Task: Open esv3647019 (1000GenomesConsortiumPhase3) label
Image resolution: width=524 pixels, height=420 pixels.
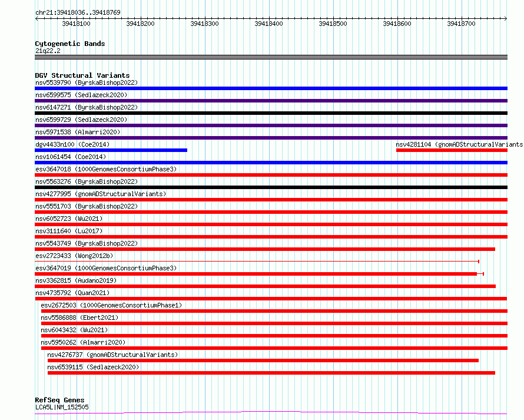Action: [106, 268]
